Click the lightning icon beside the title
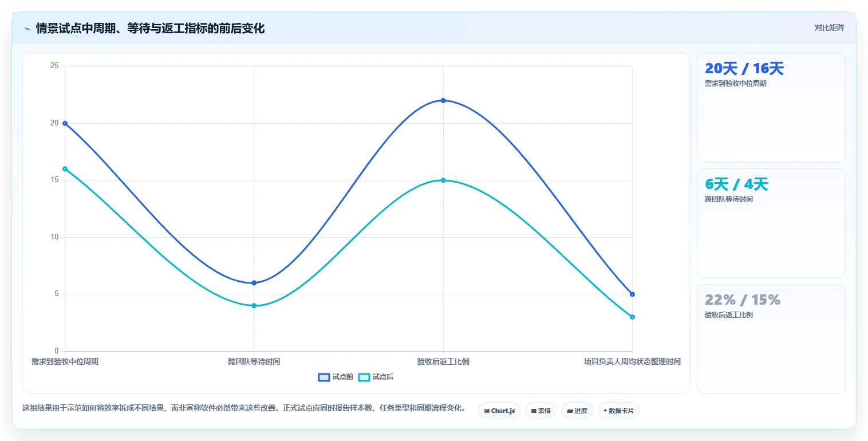Screen dimensions: 868x441 tap(27, 29)
